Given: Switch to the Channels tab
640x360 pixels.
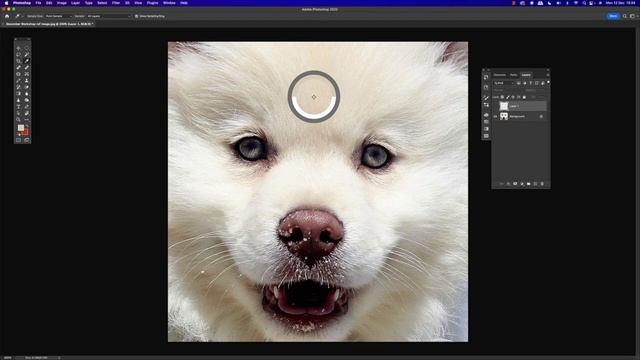Looking at the screenshot, I should pyautogui.click(x=500, y=75).
